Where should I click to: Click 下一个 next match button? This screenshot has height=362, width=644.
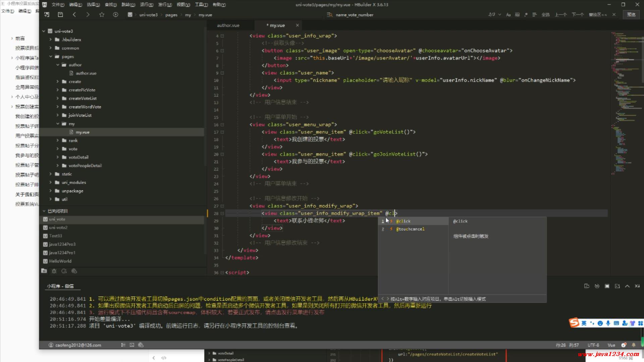[x=578, y=14]
